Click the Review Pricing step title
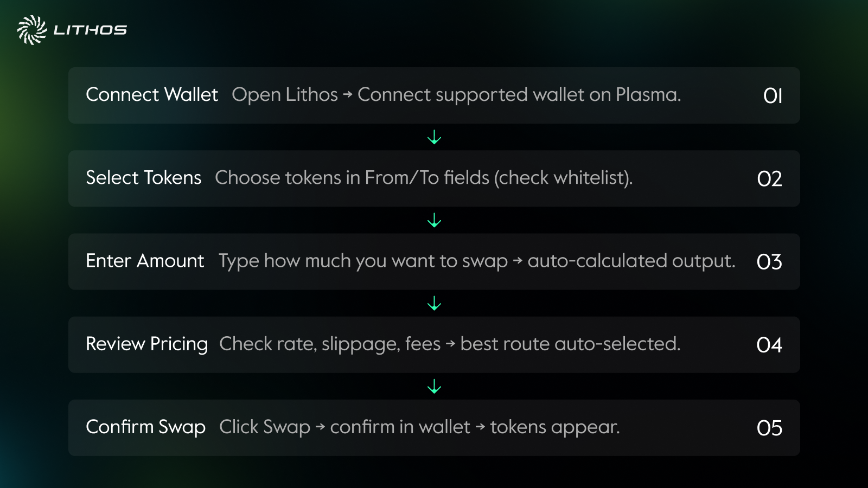Viewport: 868px width, 488px height. pyautogui.click(x=146, y=344)
